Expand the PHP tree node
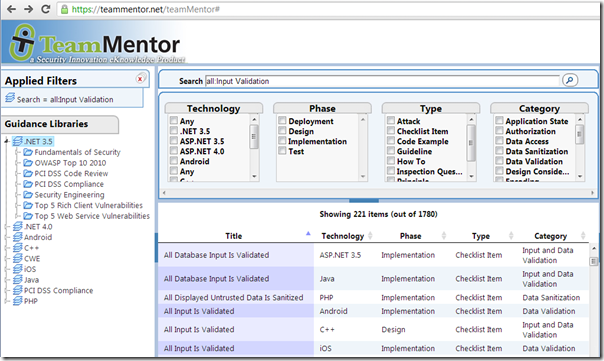The height and width of the screenshot is (361, 604). click(x=7, y=301)
